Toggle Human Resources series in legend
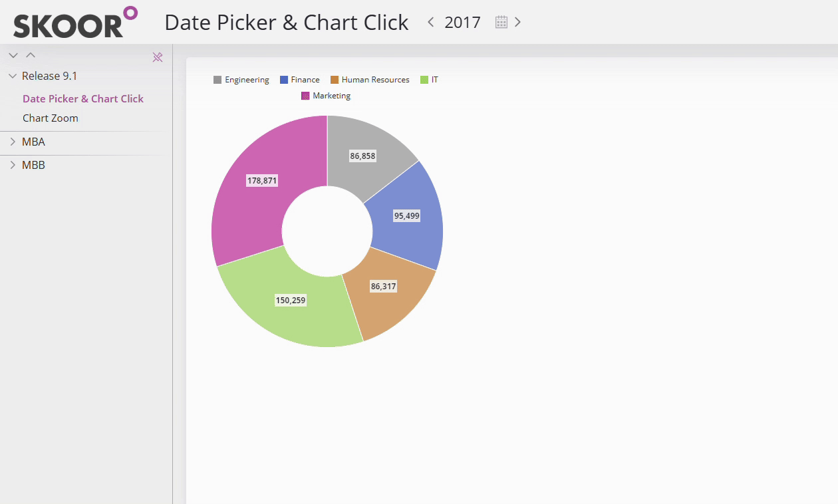 (x=370, y=80)
